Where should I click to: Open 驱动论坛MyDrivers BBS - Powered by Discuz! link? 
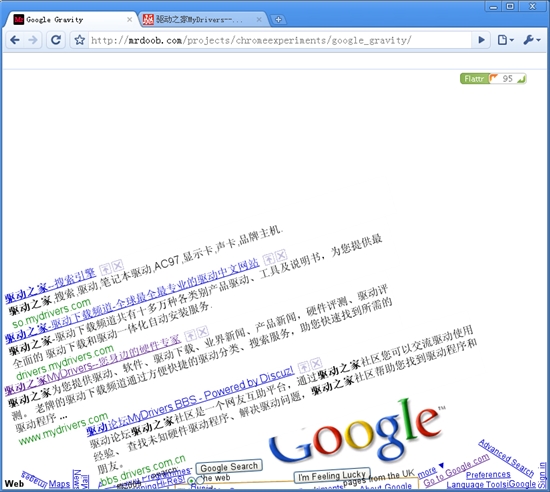[190, 401]
